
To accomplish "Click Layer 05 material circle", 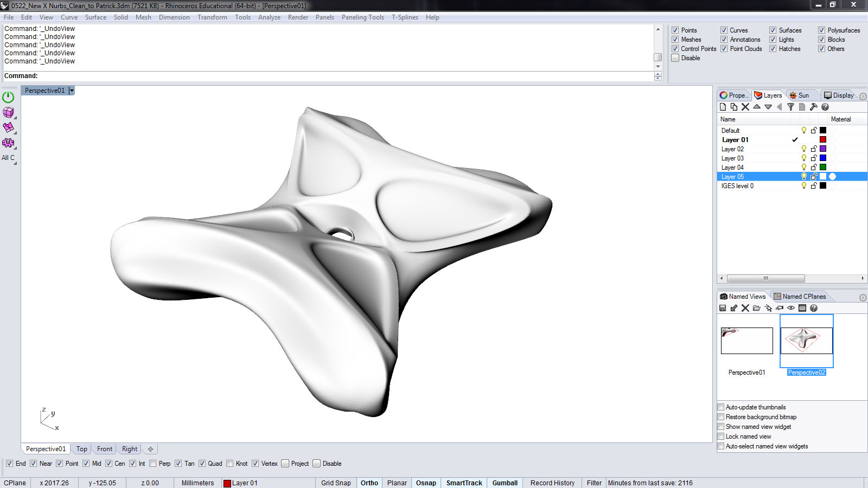I will point(833,176).
